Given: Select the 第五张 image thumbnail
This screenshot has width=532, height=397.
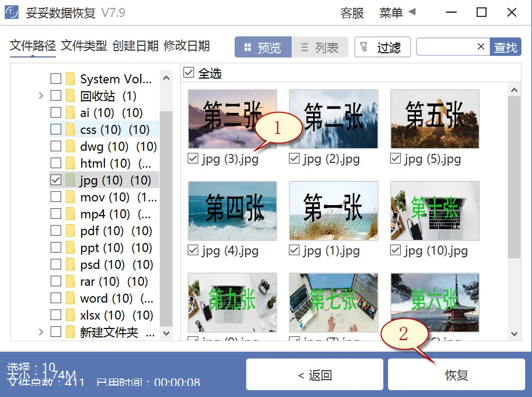Looking at the screenshot, I should (434, 119).
